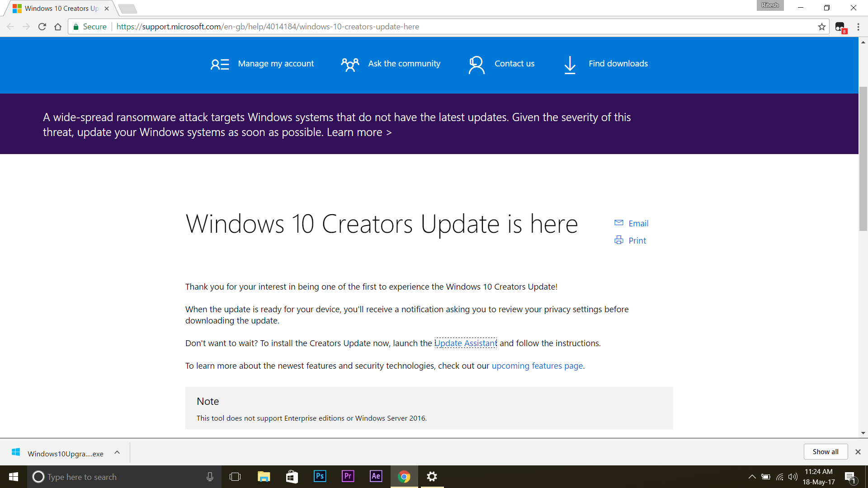Viewport: 868px width, 488px height.
Task: Click the Find downloads arrow icon
Action: (570, 65)
